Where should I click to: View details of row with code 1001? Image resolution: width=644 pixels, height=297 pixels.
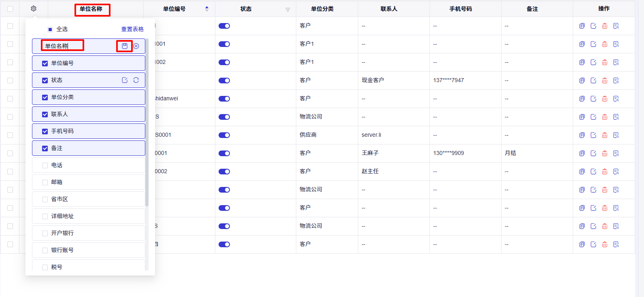pos(616,44)
